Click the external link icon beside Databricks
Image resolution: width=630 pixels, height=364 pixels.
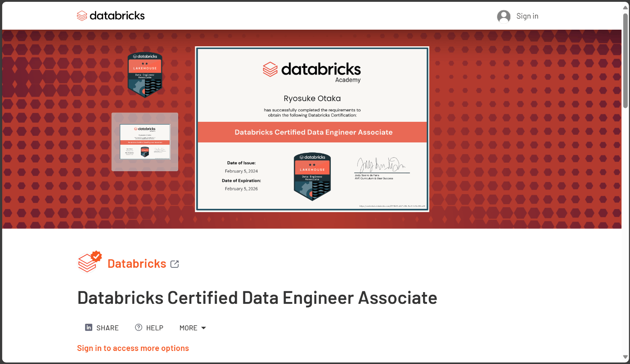pos(175,264)
